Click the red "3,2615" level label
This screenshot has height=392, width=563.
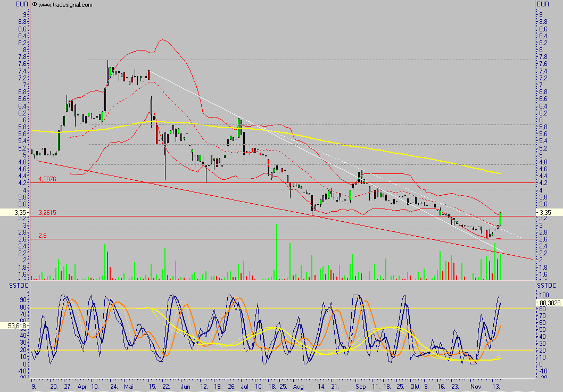pos(47,213)
